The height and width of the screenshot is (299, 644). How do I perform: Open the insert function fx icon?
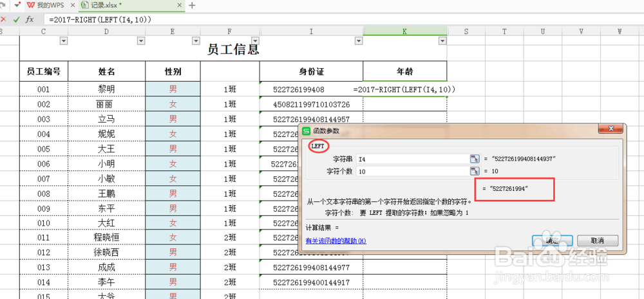click(30, 19)
